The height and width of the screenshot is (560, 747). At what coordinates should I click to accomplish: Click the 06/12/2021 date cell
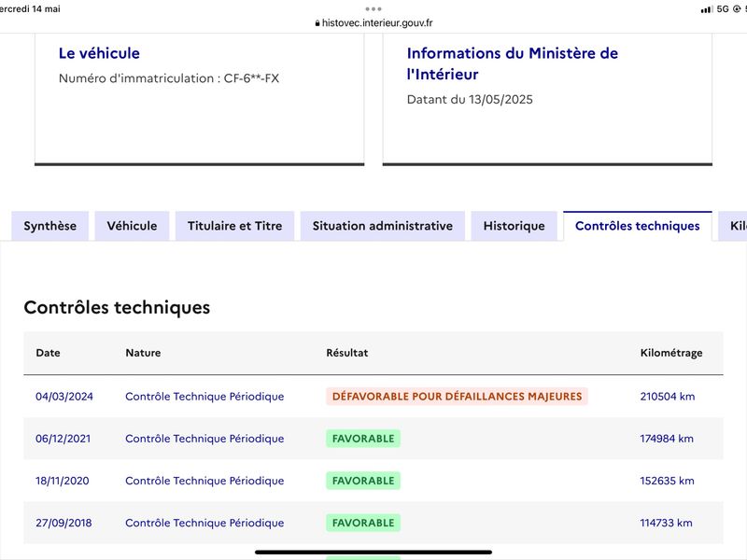coord(63,439)
